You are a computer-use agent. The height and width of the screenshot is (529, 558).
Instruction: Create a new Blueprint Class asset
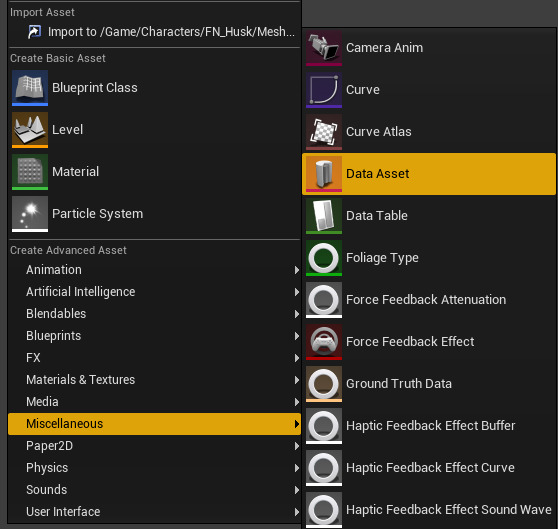(x=154, y=88)
